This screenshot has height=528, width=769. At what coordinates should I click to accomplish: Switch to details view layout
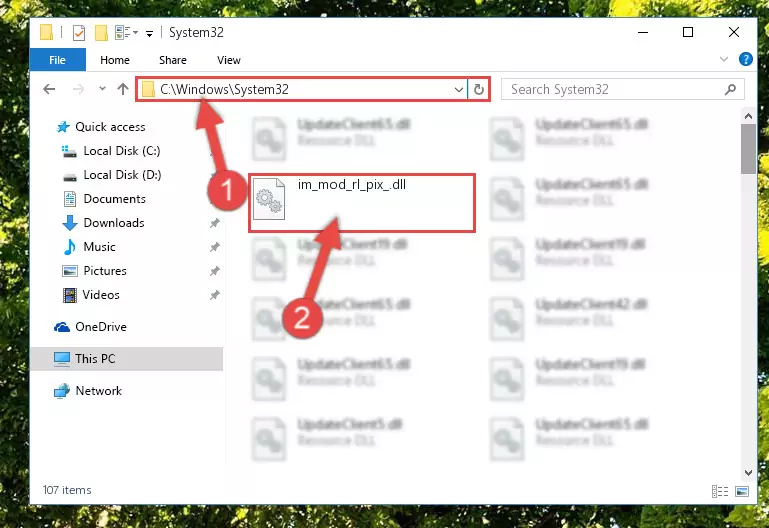pyautogui.click(x=719, y=491)
